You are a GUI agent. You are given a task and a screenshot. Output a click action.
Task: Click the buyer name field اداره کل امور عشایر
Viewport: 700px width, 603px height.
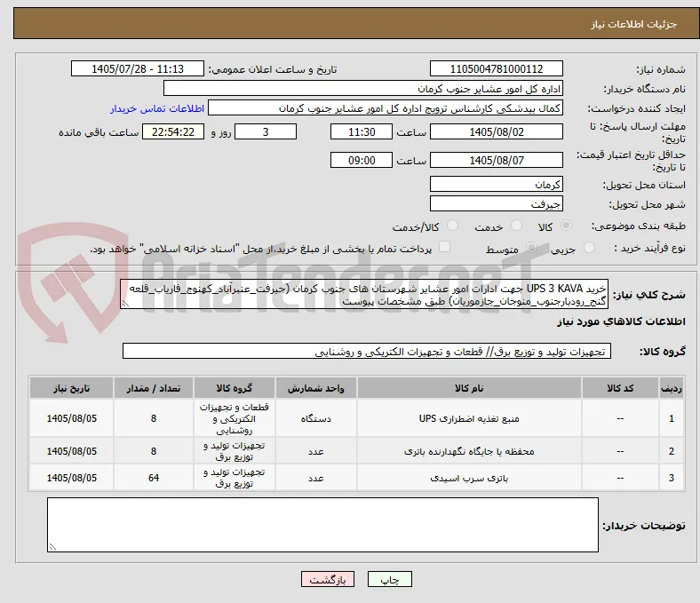pyautogui.click(x=363, y=89)
